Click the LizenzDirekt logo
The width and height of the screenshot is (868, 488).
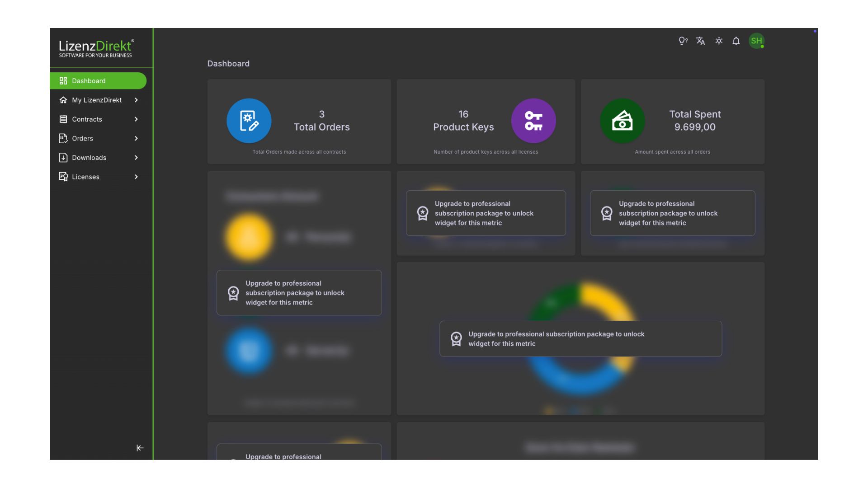[96, 48]
